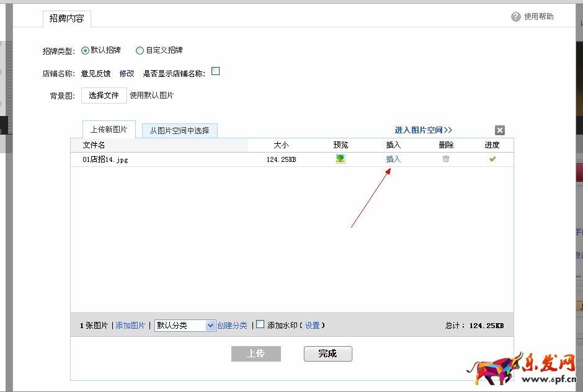Click the 创建分类 link
The width and height of the screenshot is (583, 392).
click(233, 324)
